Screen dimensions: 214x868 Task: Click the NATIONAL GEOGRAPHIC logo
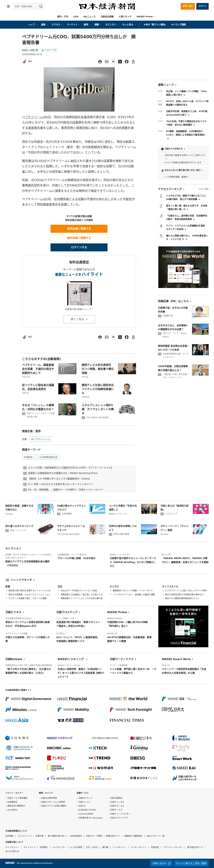[x=56, y=768]
